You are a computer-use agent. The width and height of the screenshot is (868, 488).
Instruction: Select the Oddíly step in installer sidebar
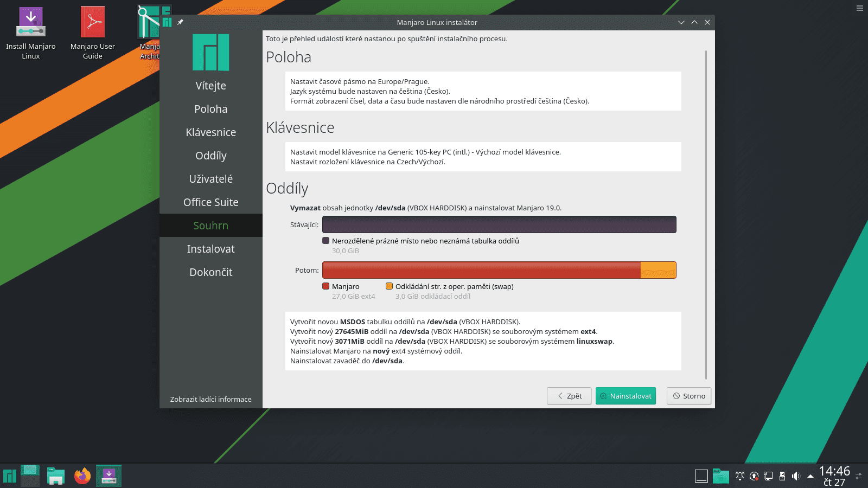tap(211, 156)
